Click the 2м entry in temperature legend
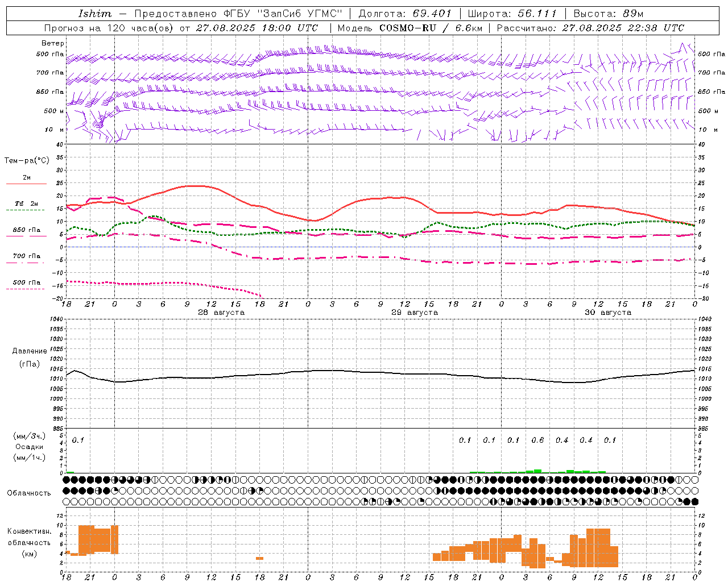This screenshot has height=582, width=728. (27, 177)
